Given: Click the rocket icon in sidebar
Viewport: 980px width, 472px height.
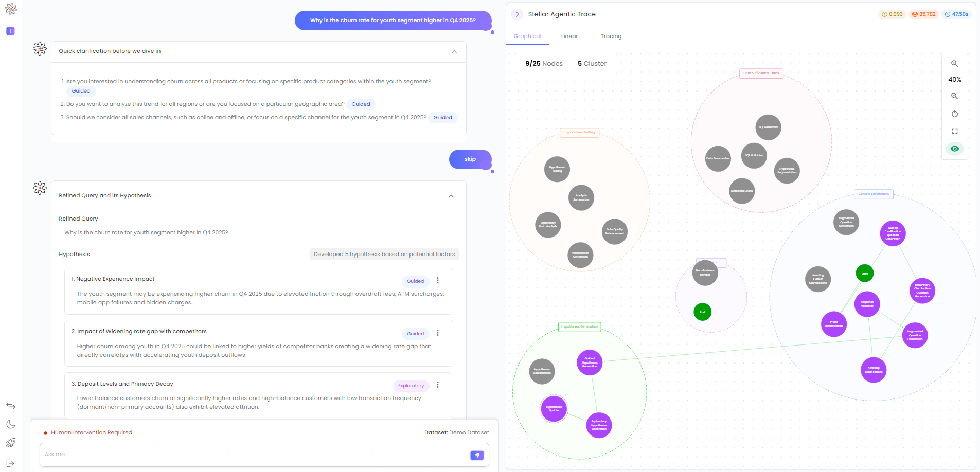Looking at the screenshot, I should tap(11, 443).
